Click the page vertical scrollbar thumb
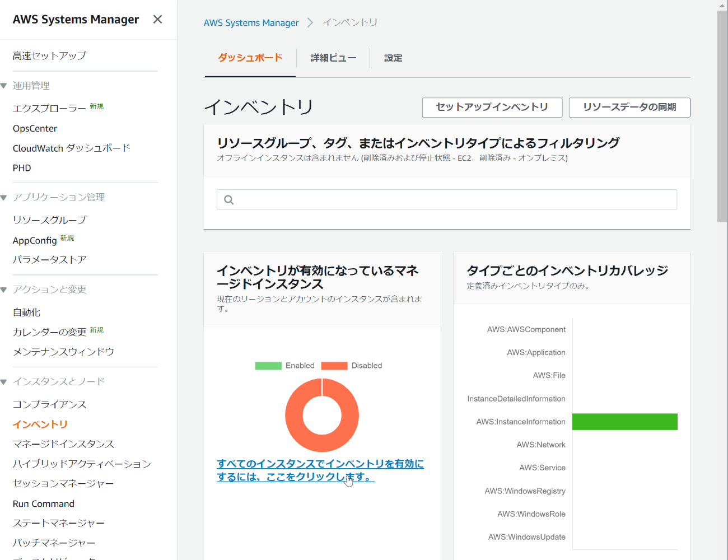 point(722,116)
